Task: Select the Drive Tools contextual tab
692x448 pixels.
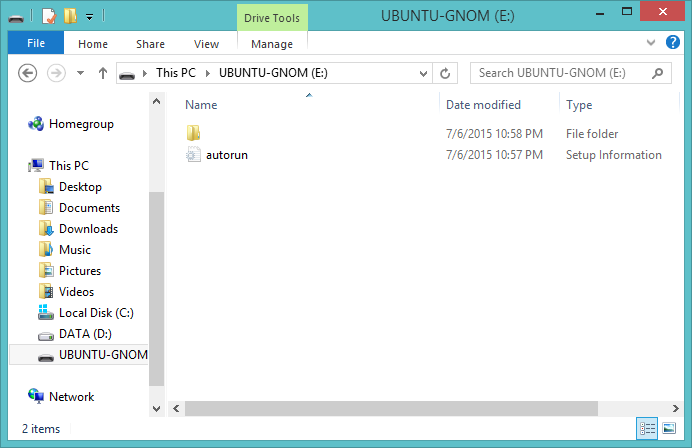Action: [x=272, y=18]
